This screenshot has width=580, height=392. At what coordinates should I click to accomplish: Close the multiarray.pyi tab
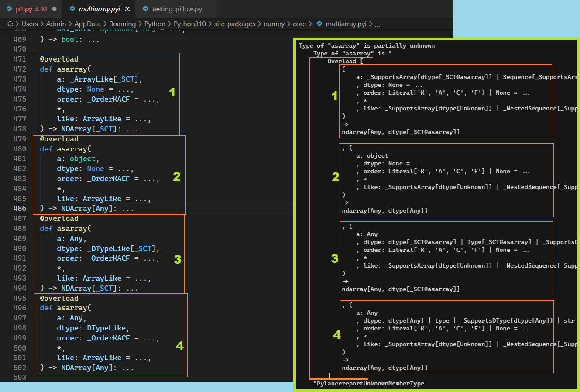coord(127,9)
